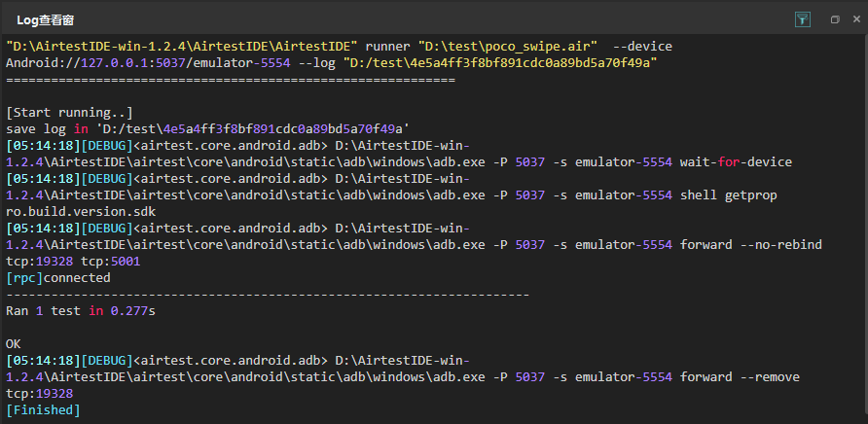The image size is (868, 424).
Task: Click the --device argument in the command
Action: (x=642, y=47)
